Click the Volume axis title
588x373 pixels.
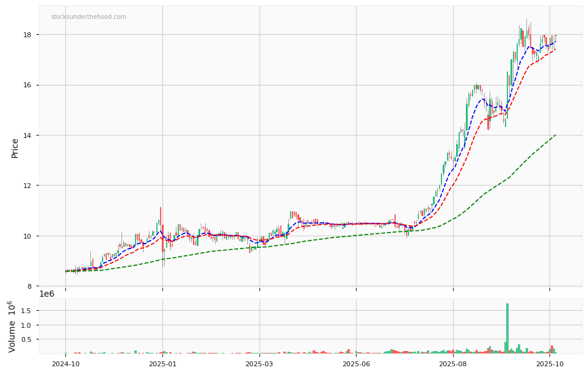12,326
